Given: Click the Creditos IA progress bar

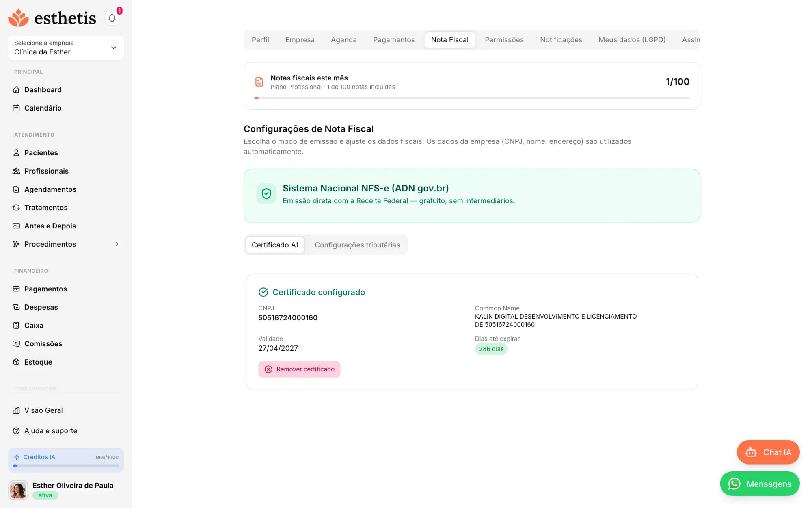Looking at the screenshot, I should 66,466.
